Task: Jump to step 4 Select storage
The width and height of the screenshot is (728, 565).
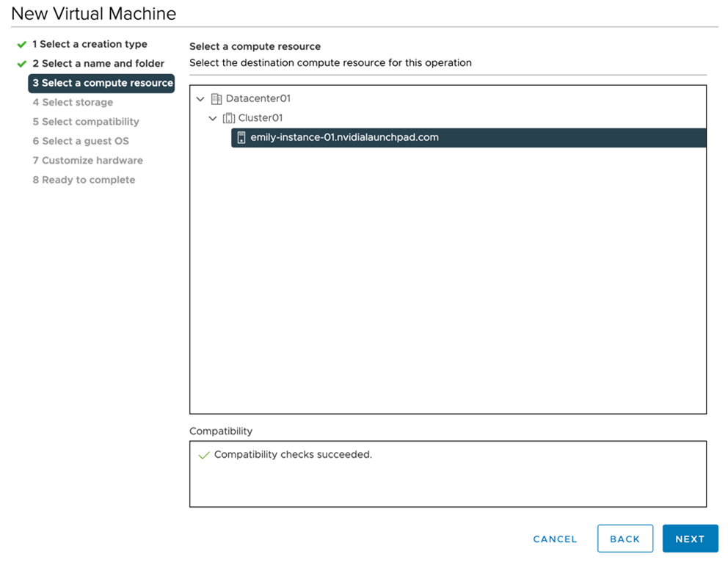Action: click(x=73, y=103)
